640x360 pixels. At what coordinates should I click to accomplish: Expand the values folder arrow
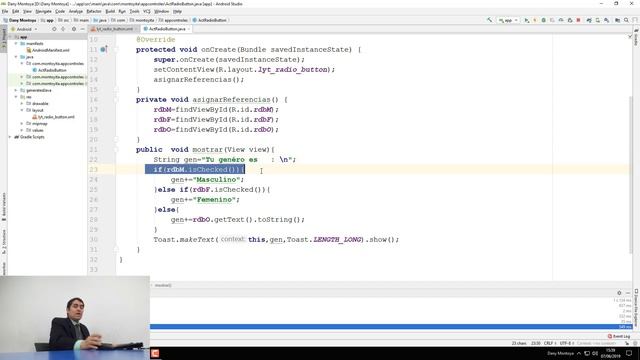click(x=22, y=130)
